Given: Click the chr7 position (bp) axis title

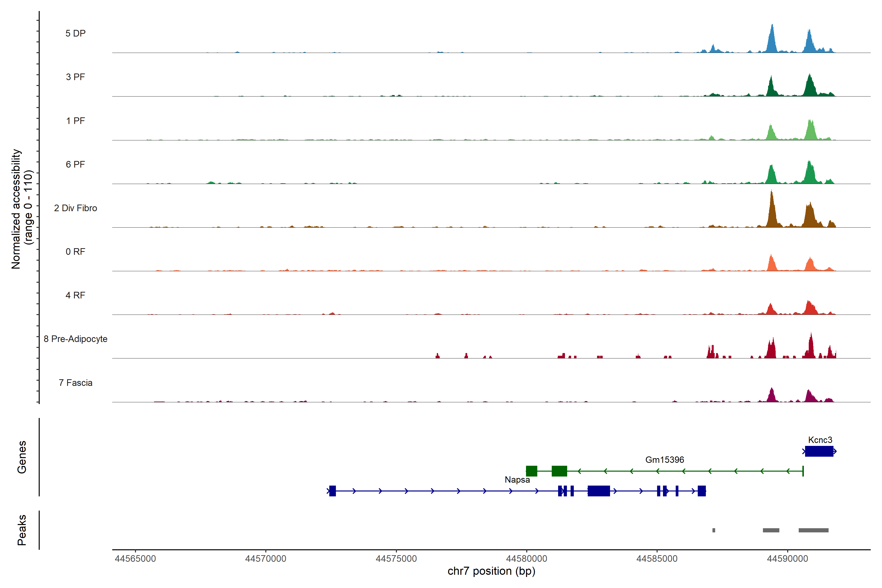Looking at the screenshot, I should point(491,571).
